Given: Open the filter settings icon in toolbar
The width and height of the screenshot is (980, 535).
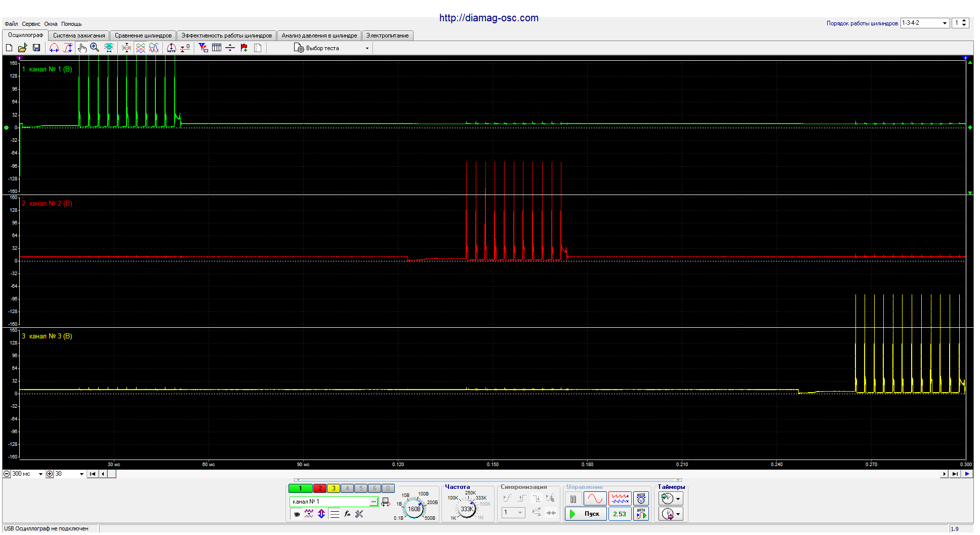Looking at the screenshot, I should click(203, 48).
